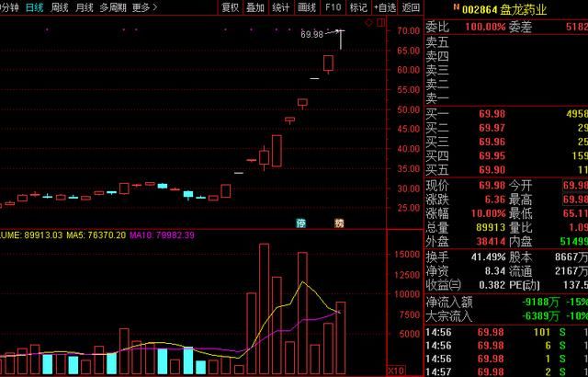588x377 pixels.
Task: Click the cyan 停 marker icon on chart
Action: point(300,223)
